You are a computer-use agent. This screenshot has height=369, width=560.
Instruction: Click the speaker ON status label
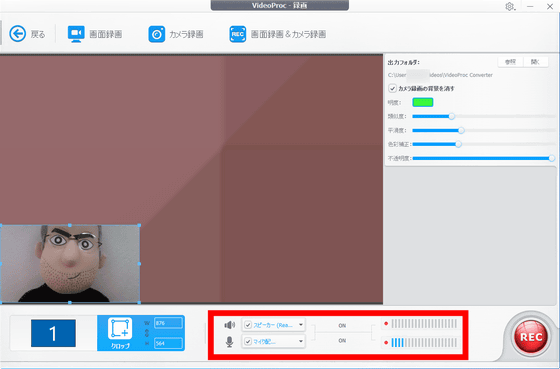coord(342,325)
